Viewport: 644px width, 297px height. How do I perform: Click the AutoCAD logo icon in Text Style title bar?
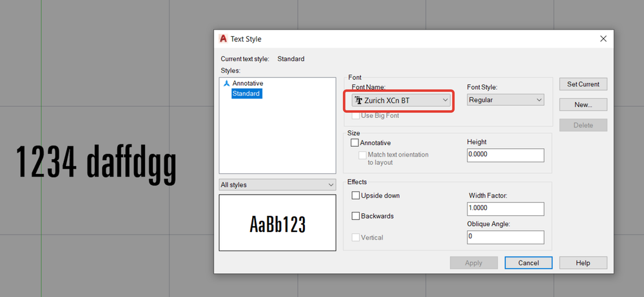(224, 39)
